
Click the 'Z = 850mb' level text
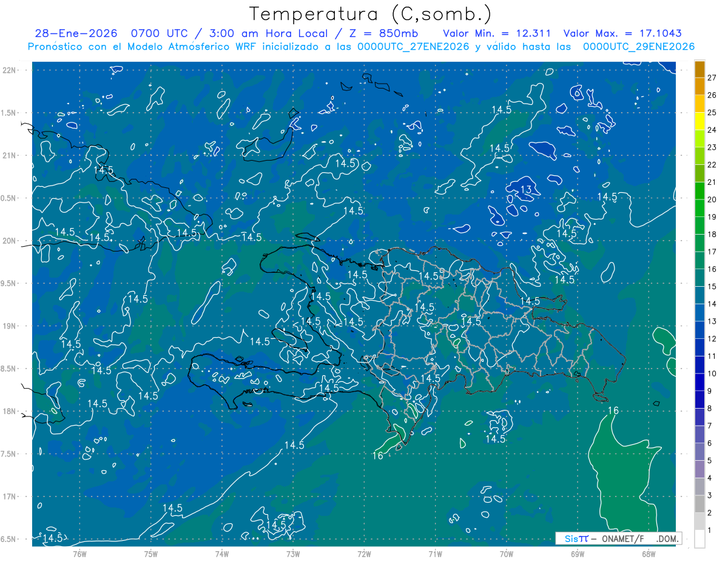pyautogui.click(x=383, y=33)
